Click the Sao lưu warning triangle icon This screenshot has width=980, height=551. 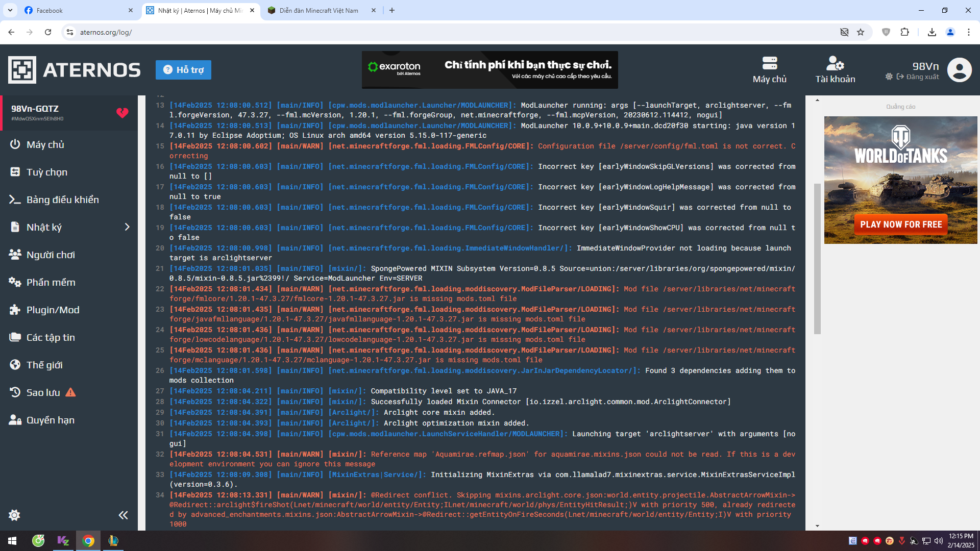click(70, 392)
